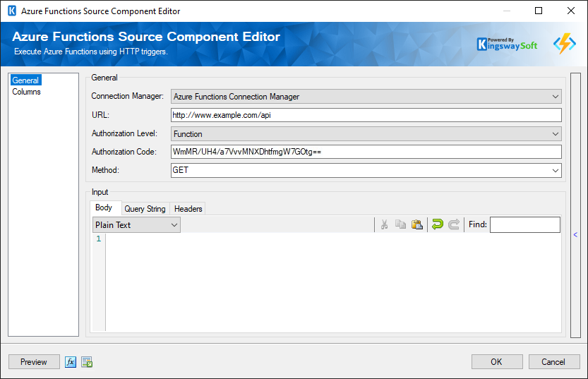
Task: Click the Preview button
Action: click(x=34, y=362)
